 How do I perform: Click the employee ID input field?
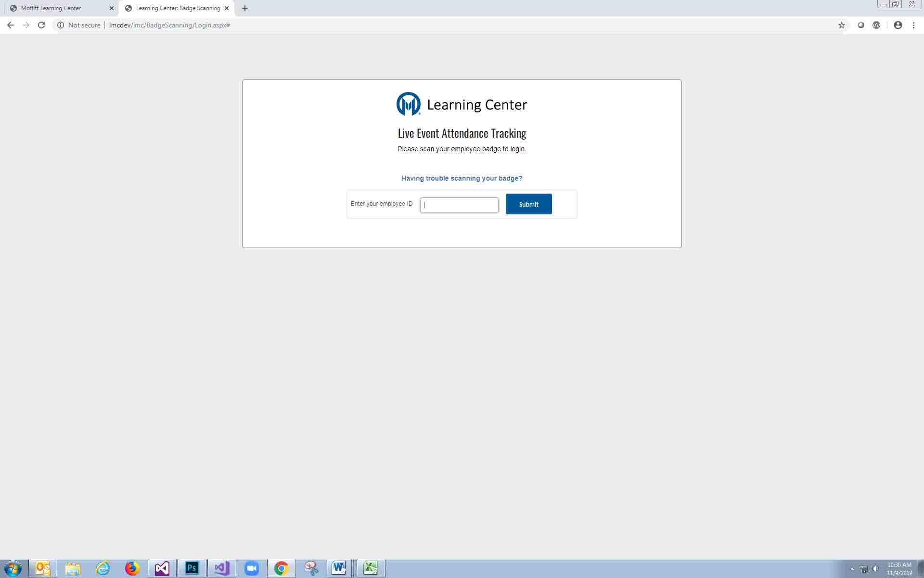pos(459,205)
